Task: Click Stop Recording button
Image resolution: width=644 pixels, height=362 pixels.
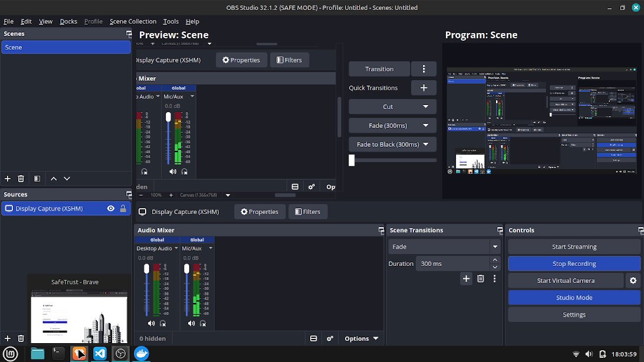Action: (x=574, y=264)
